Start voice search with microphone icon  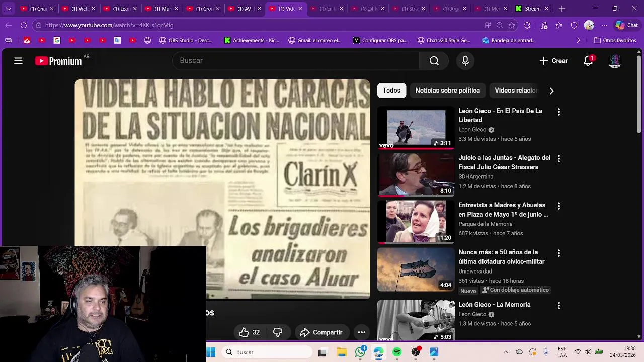tap(465, 61)
